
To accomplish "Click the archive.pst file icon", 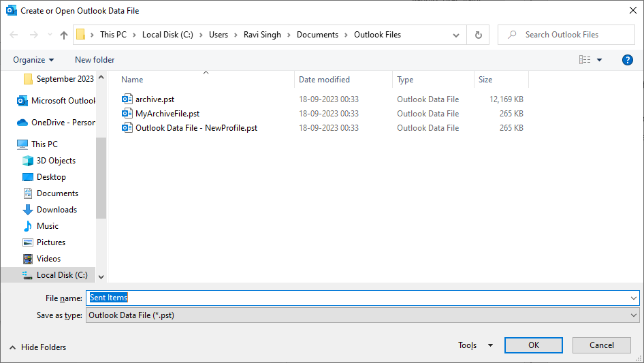I will [127, 99].
